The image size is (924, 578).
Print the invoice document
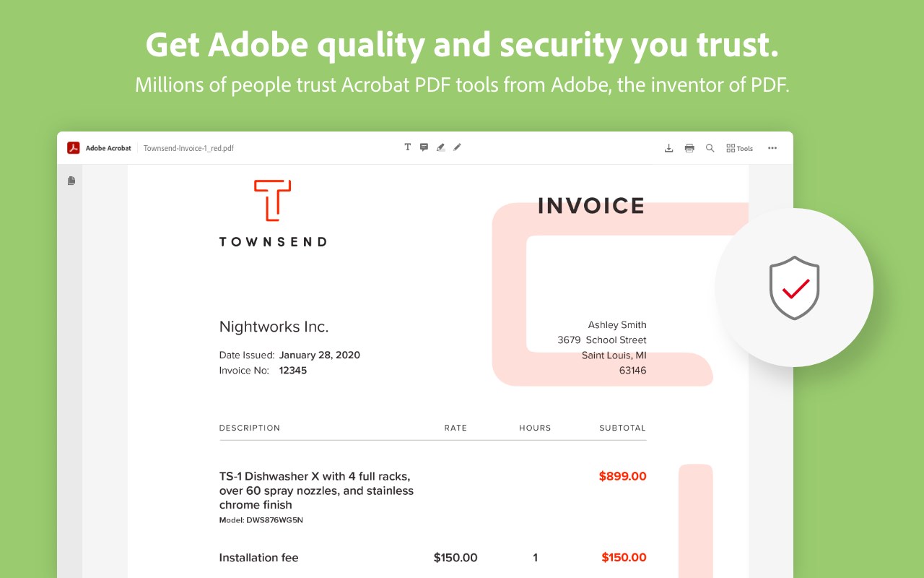(689, 148)
